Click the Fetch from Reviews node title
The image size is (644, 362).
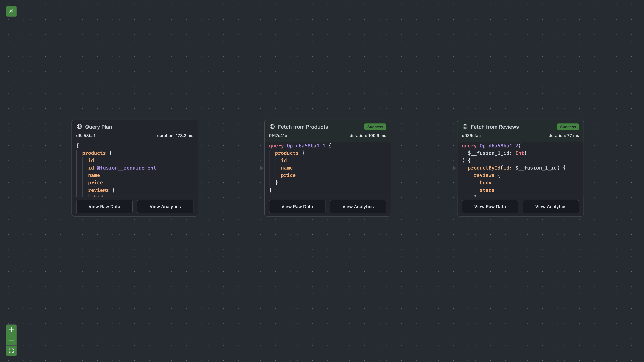[x=494, y=127]
